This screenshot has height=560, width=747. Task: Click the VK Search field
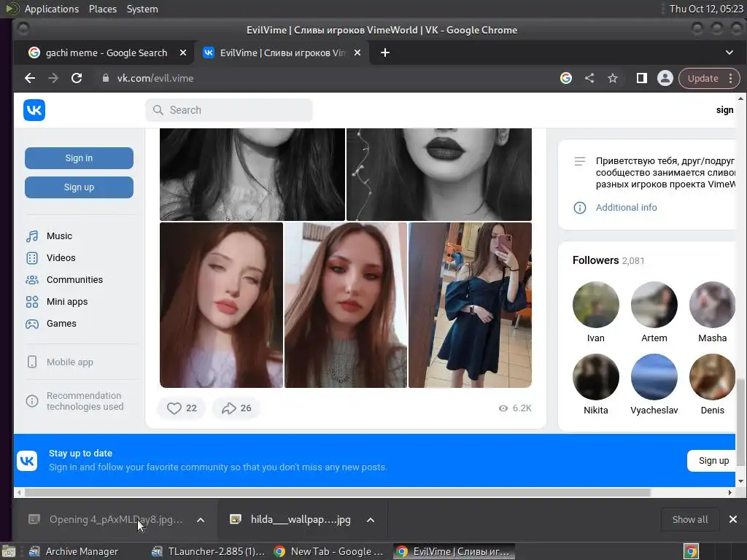228,110
